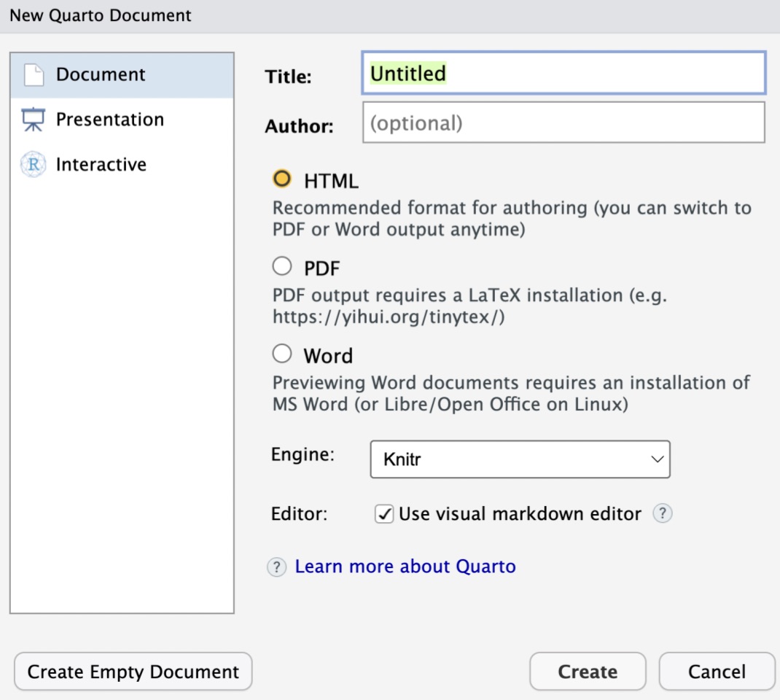Choose the PDF output format radio button

point(281,268)
